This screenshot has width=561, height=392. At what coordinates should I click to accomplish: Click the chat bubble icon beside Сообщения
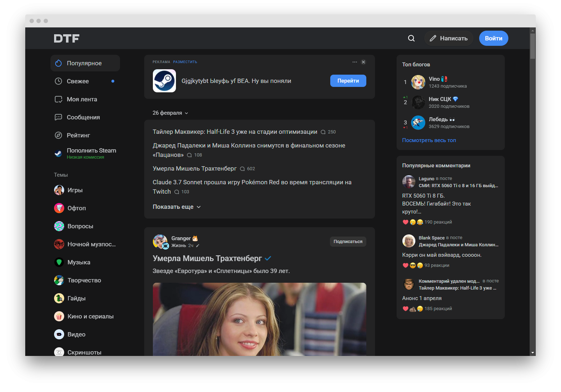coord(58,117)
